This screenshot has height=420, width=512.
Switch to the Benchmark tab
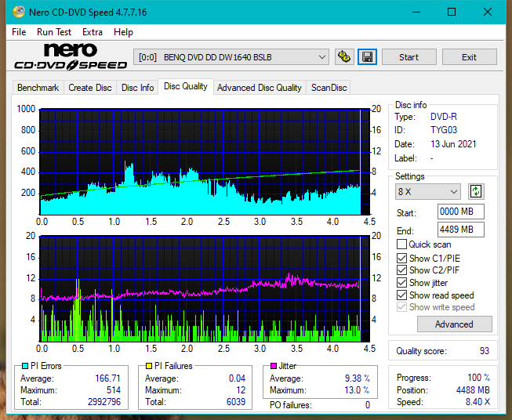[38, 88]
